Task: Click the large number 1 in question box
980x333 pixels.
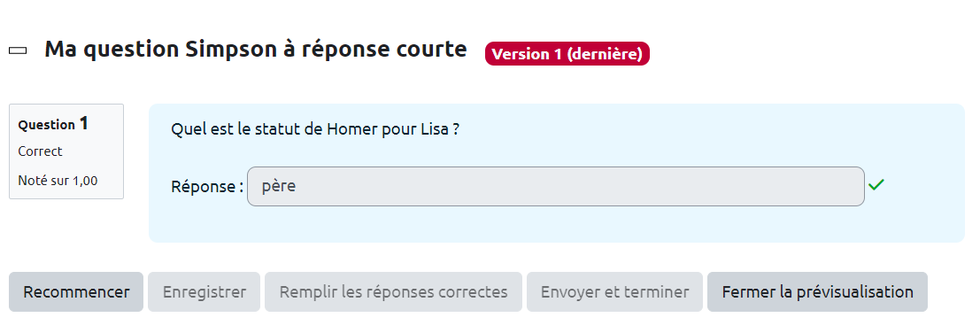Action: tap(83, 124)
